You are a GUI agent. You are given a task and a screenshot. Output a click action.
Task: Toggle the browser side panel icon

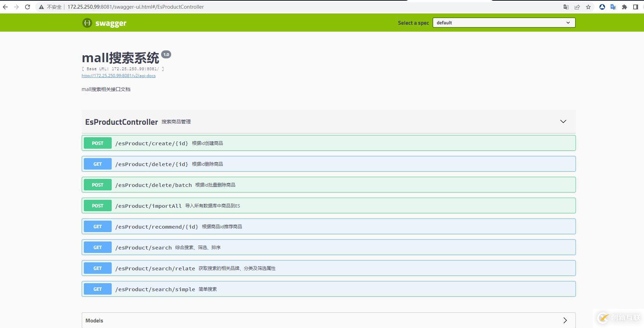[636, 7]
